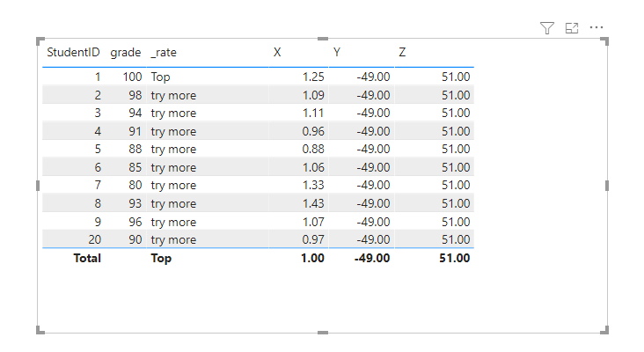Screen dimensions: 644x352
Task: Enter focus mode for the table visual
Action: 572,28
